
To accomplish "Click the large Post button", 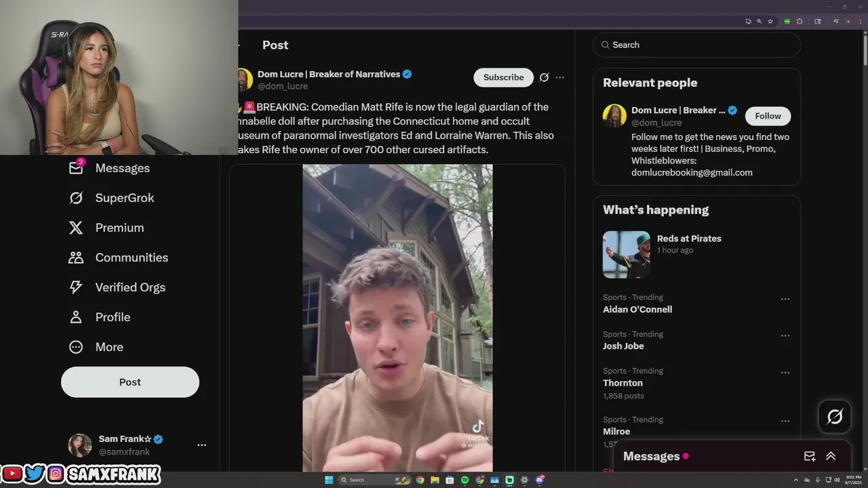I will coord(130,382).
